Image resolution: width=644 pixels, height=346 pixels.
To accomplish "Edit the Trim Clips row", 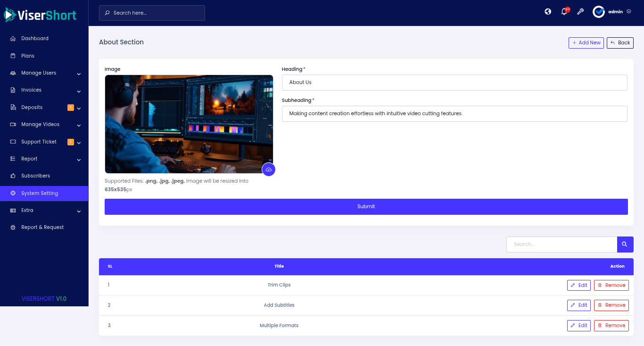I will 578,285.
